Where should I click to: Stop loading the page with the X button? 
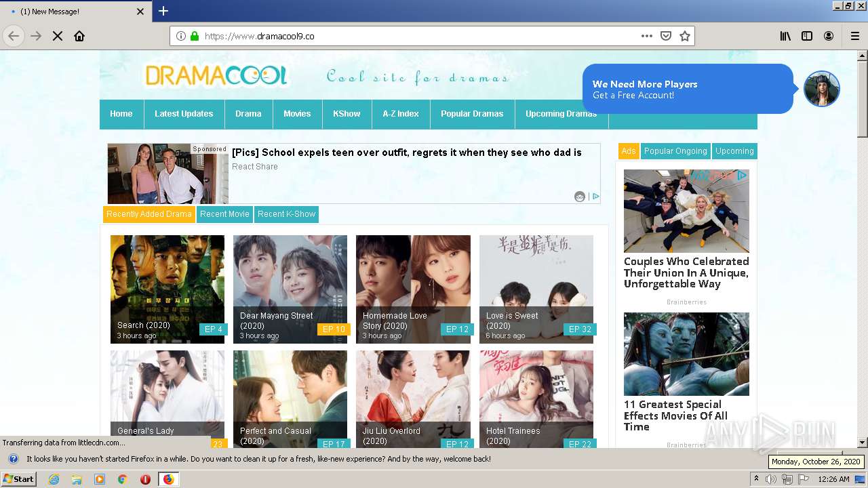58,36
